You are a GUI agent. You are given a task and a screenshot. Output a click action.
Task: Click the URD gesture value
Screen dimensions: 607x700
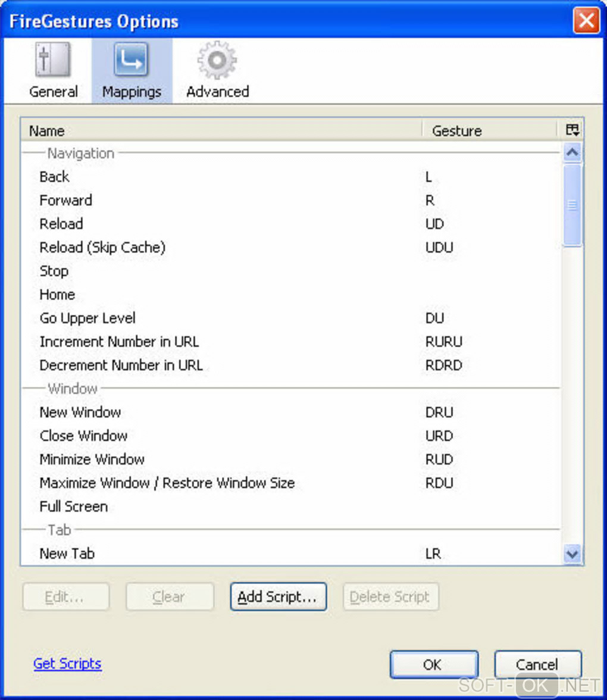pos(439,436)
